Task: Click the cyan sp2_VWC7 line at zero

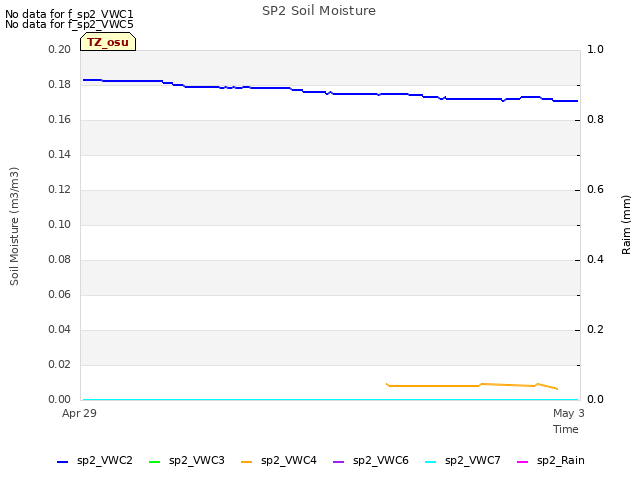Action: point(330,399)
